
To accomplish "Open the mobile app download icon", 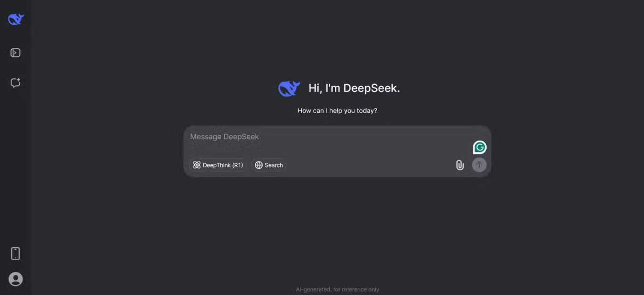I will click(16, 254).
